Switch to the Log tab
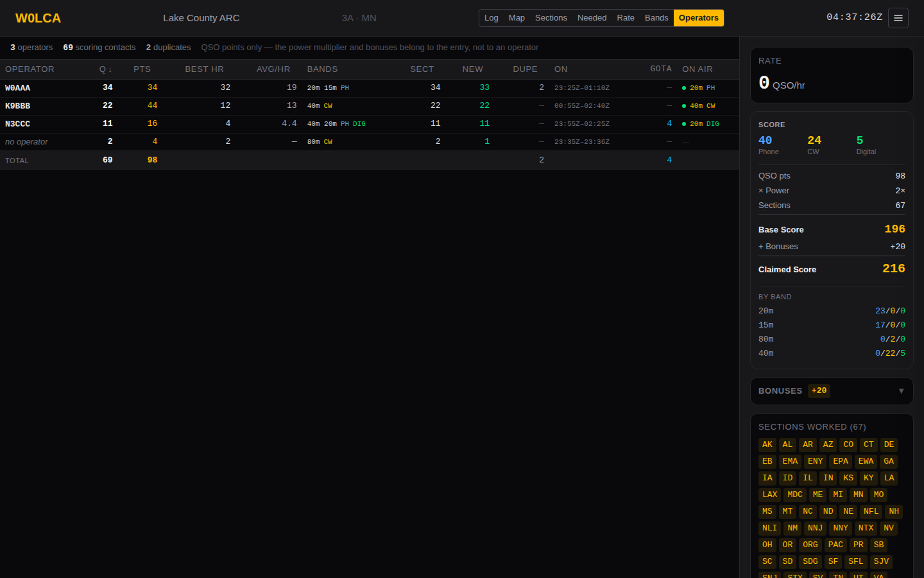 pyautogui.click(x=492, y=18)
